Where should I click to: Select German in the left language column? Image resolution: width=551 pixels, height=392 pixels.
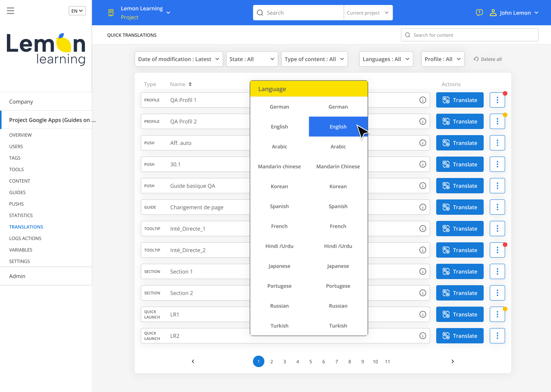coord(279,107)
